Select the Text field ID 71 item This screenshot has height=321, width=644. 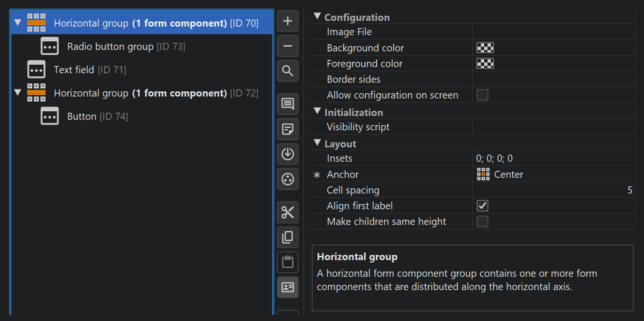coord(74,70)
